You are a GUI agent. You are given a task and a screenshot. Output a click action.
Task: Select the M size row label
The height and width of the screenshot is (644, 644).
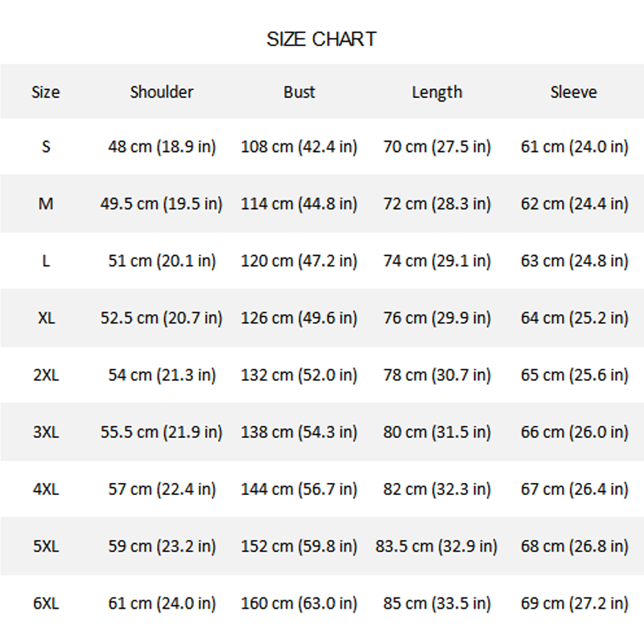click(46, 204)
